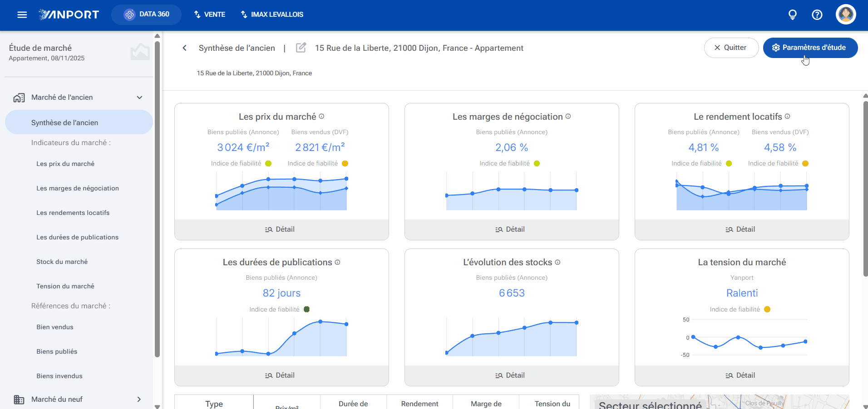Open Paramètres d'étude settings
The width and height of the screenshot is (868, 409).
[810, 48]
